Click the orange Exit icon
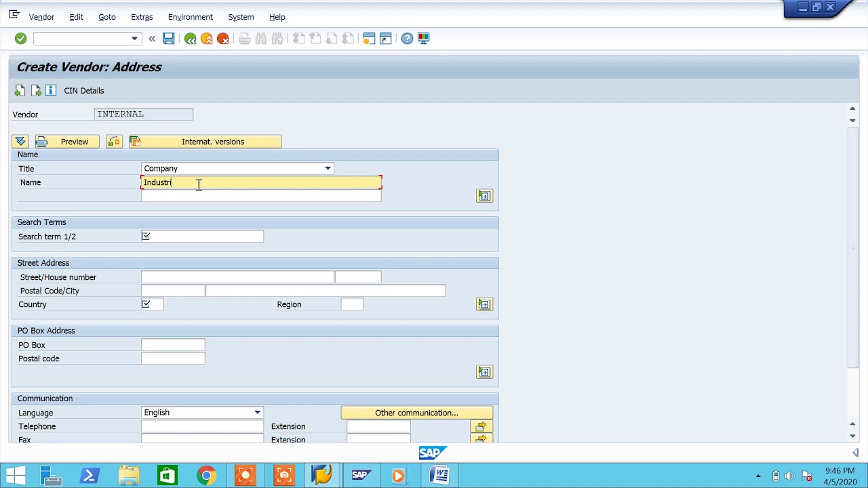 (207, 39)
